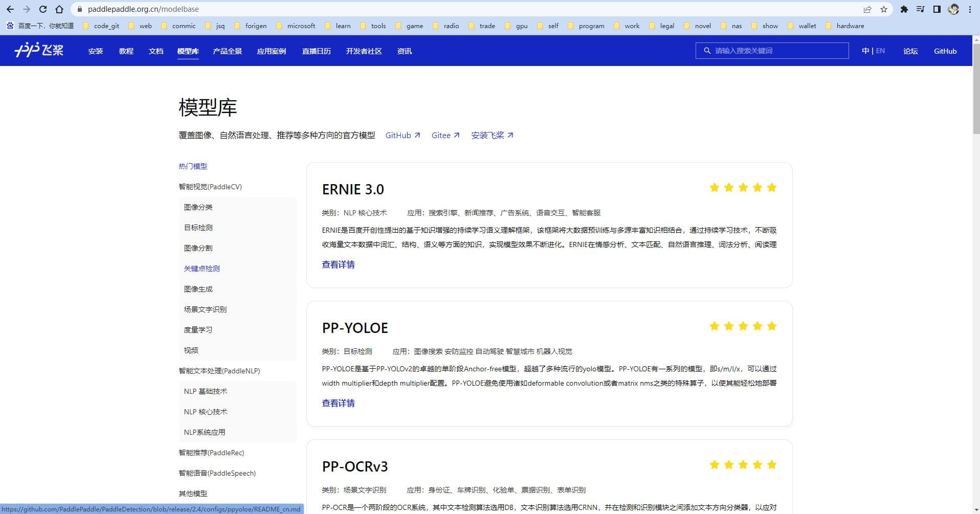Open the microsoft bookmark folder

point(296,26)
